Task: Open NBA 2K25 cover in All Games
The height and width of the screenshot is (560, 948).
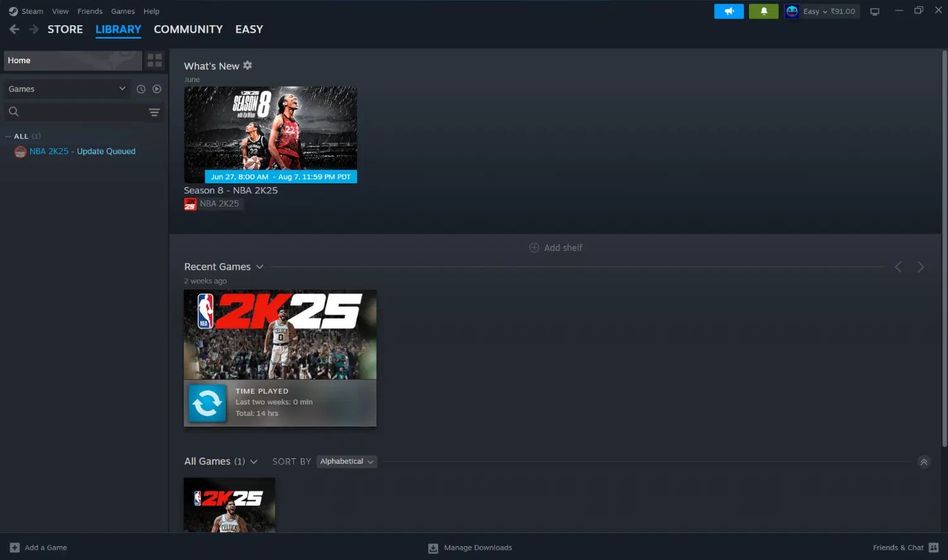Action: tap(229, 505)
